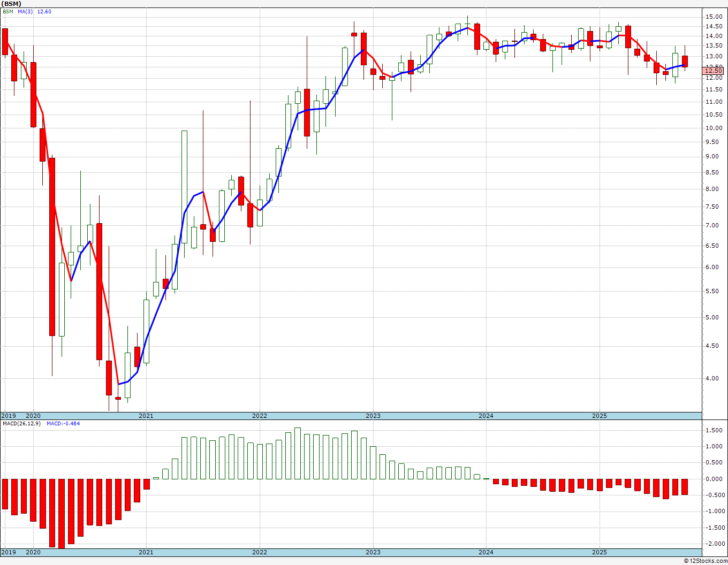Click the 10.50 price axis label

pyautogui.click(x=714, y=114)
